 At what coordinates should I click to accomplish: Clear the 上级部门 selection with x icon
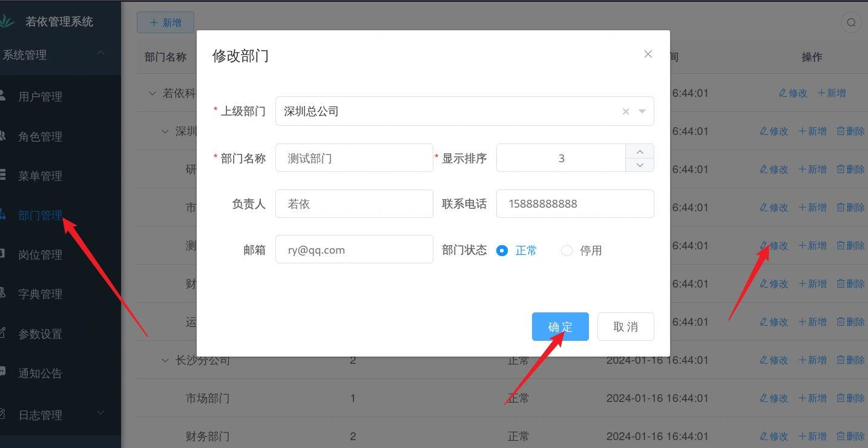pos(626,111)
